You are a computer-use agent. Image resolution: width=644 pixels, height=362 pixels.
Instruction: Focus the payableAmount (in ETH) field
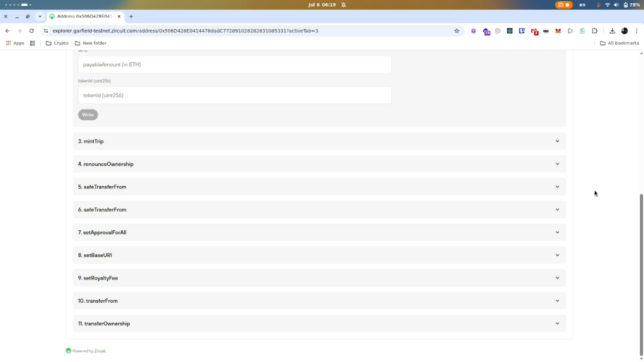(x=235, y=64)
